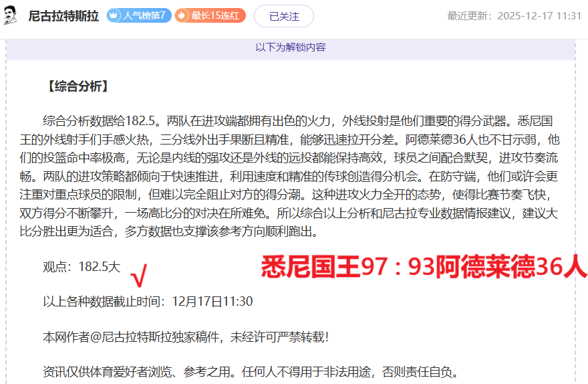Click the data cutoff time 12月17日11:30
588x384 pixels.
[212, 301]
